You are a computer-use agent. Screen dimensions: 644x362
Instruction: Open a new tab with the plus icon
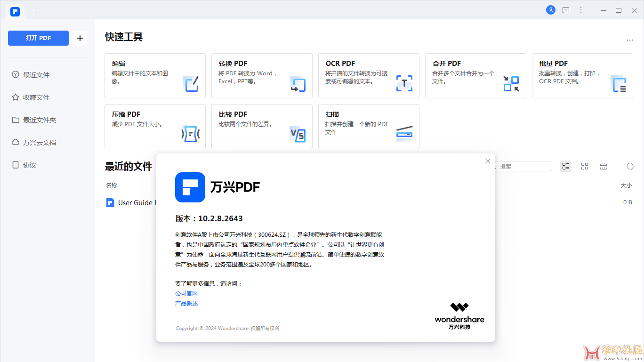point(35,11)
